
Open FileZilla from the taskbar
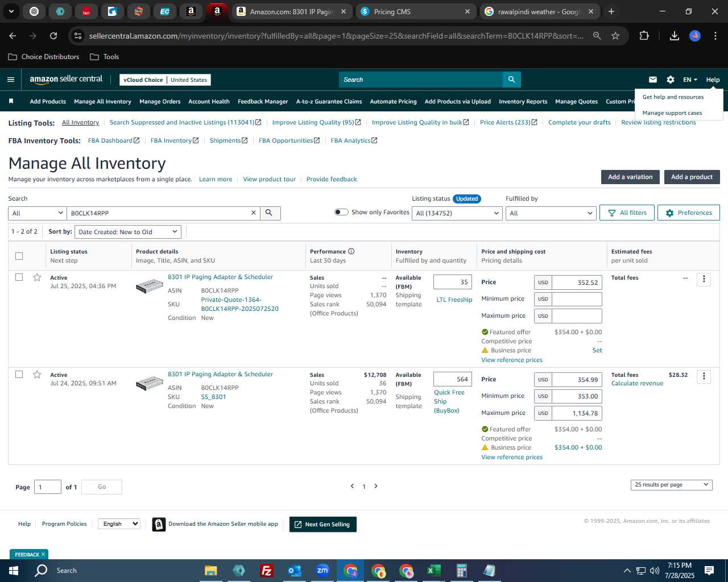click(x=266, y=571)
